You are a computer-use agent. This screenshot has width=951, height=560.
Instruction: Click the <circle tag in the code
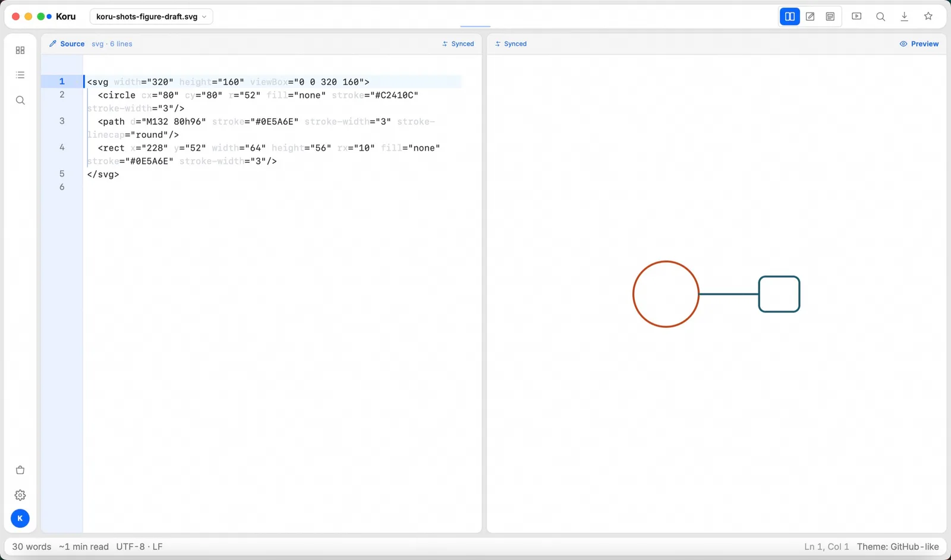pyautogui.click(x=116, y=95)
